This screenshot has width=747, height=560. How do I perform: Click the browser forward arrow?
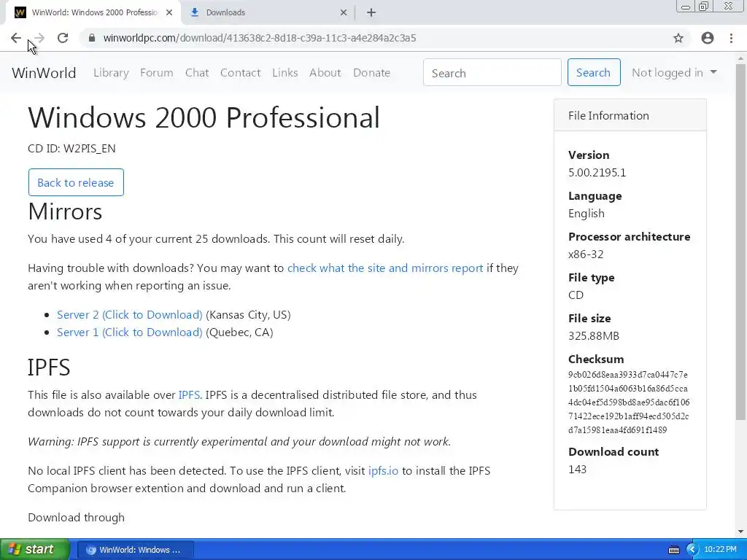[x=39, y=38]
